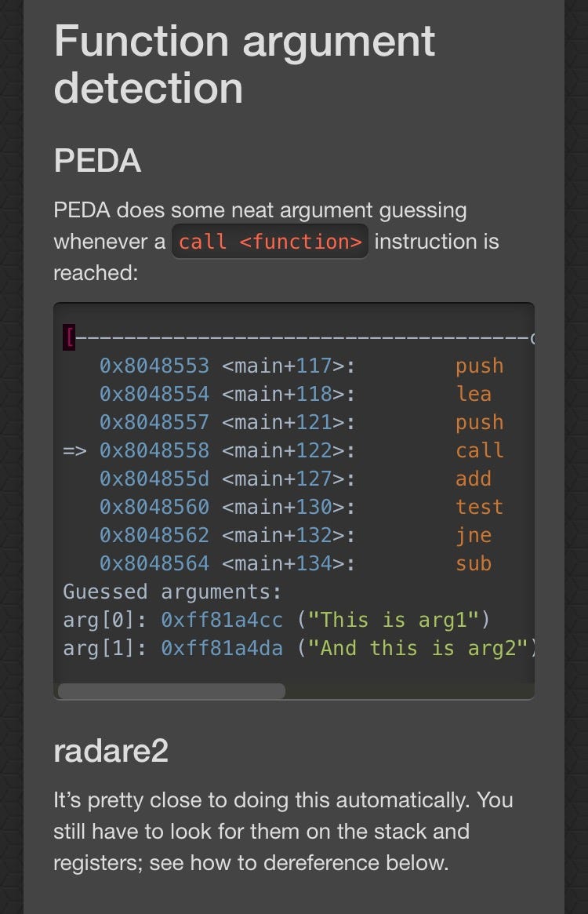Click address 0x8048558 on the current line
The width and height of the screenshot is (588, 914).
154,450
